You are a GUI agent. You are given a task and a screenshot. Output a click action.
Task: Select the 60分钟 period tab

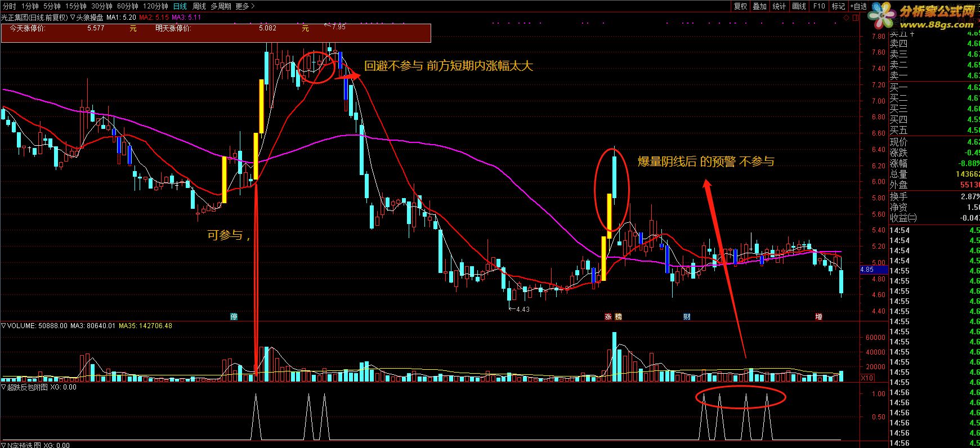coord(127,6)
